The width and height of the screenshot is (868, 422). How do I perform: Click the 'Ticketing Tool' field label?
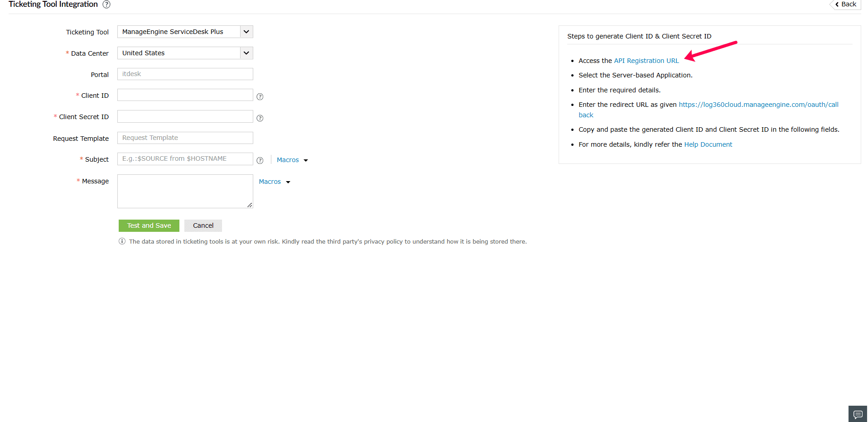pos(87,32)
